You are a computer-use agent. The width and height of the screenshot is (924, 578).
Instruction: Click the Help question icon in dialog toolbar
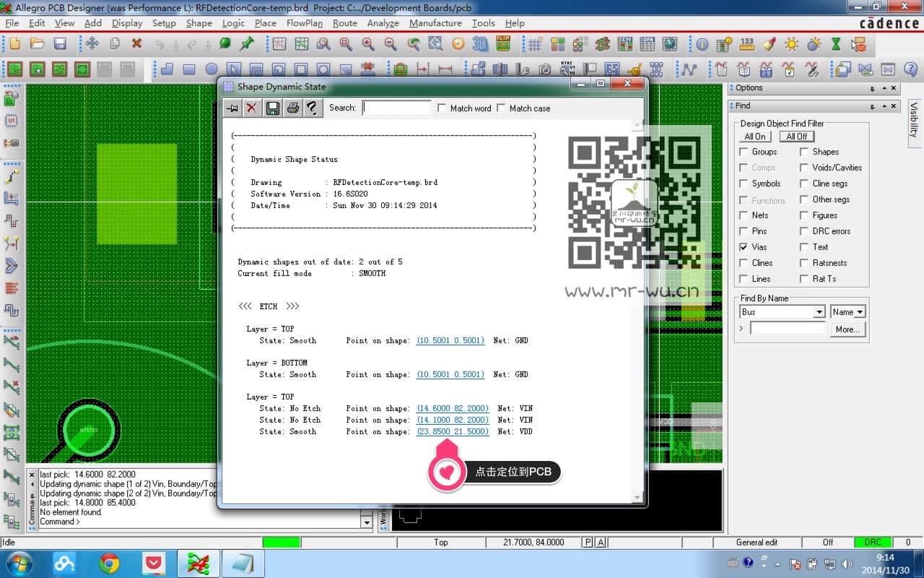(x=312, y=108)
